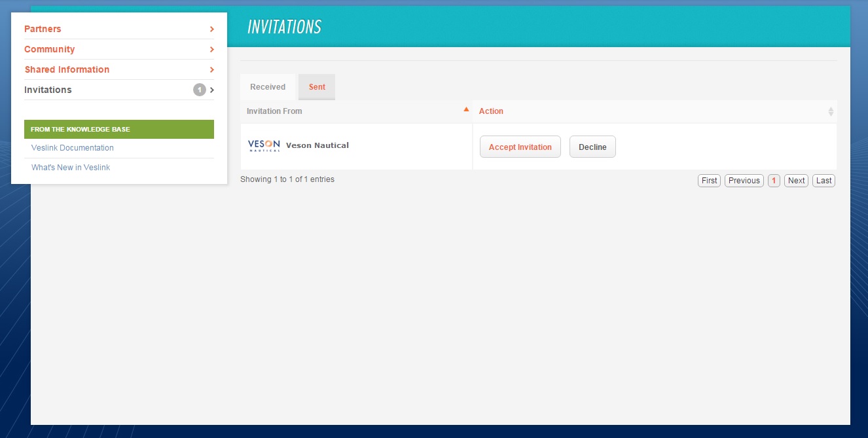Expand the Shared Information chevron
Viewport: 868px width, 438px height.
[211, 69]
